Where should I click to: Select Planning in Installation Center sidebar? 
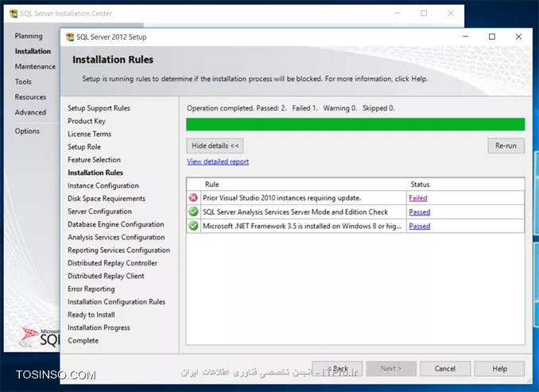coord(29,36)
